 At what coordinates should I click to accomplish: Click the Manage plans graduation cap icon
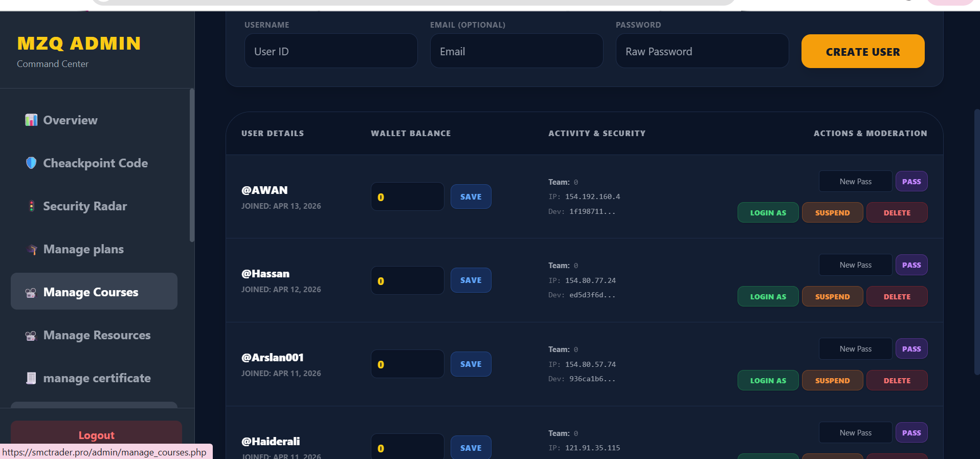click(x=32, y=249)
